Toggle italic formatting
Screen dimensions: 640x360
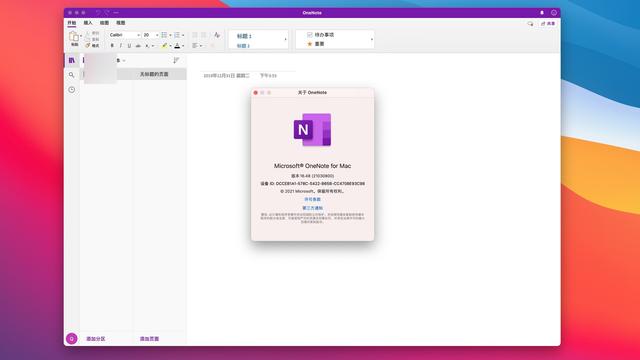coord(121,46)
